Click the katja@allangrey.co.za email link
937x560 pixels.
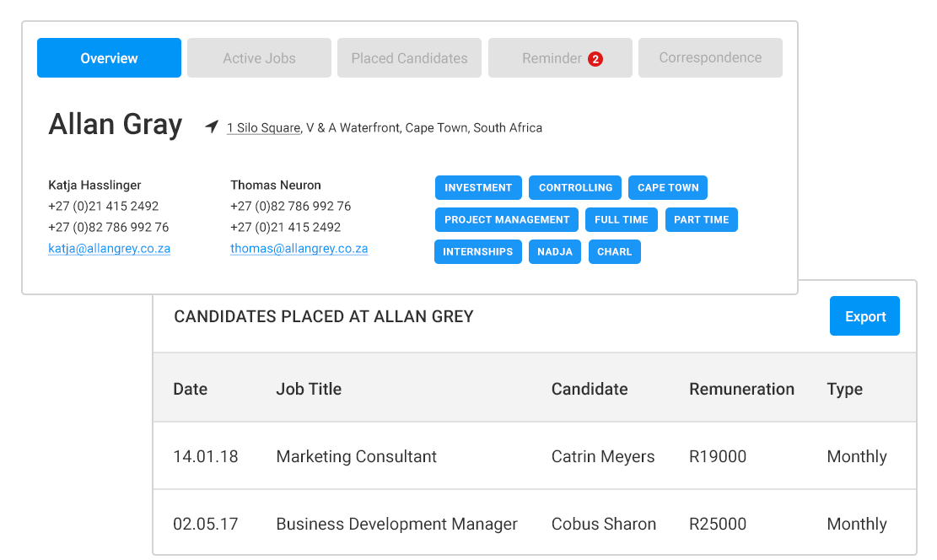point(110,249)
